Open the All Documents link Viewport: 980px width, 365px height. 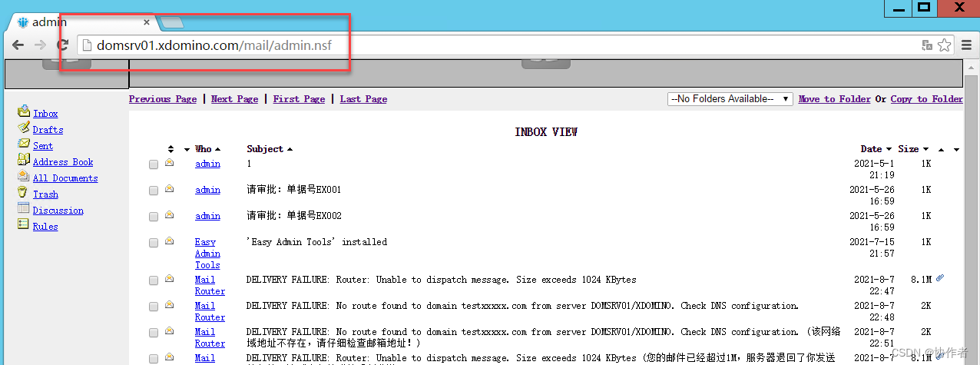65,178
